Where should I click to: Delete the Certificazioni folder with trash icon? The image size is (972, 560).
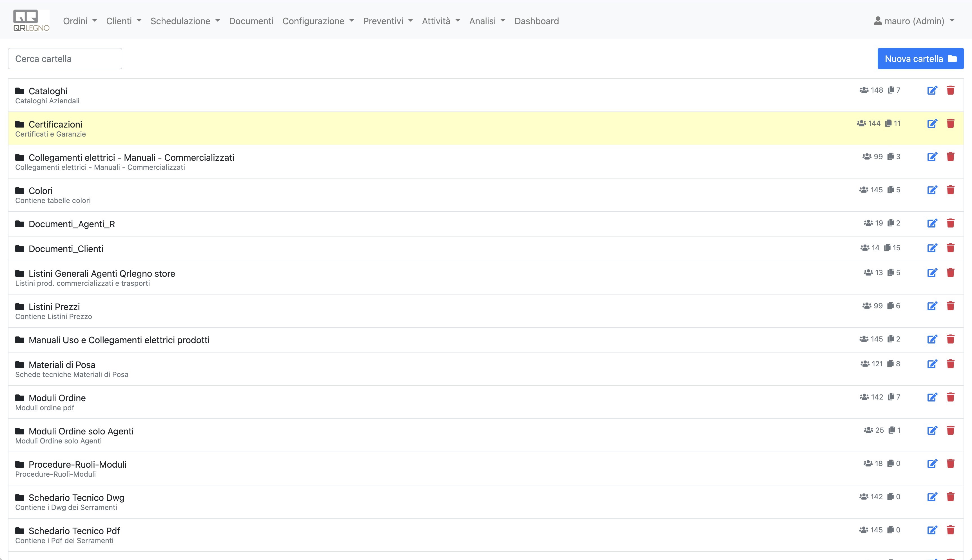pos(951,124)
